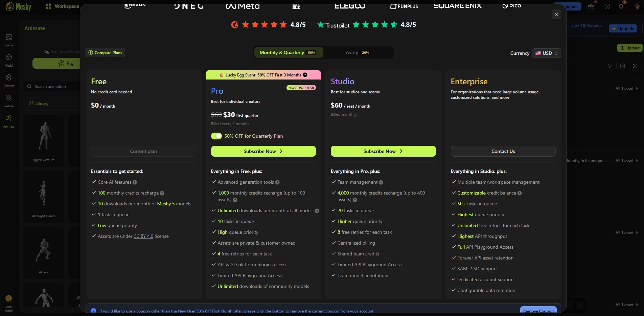Open the USD currency dropdown
The height and width of the screenshot is (316, 644).
[x=546, y=53]
